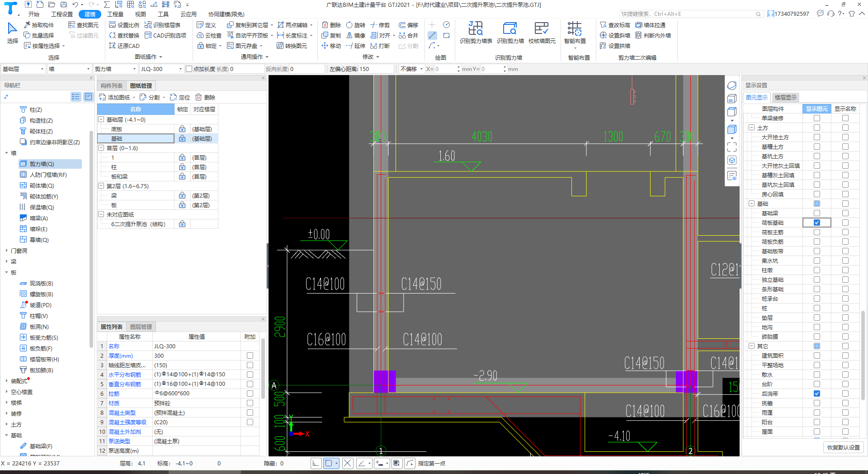Click 查改标高 check elevation tool
Screen dimensions: 868x474
point(615,25)
